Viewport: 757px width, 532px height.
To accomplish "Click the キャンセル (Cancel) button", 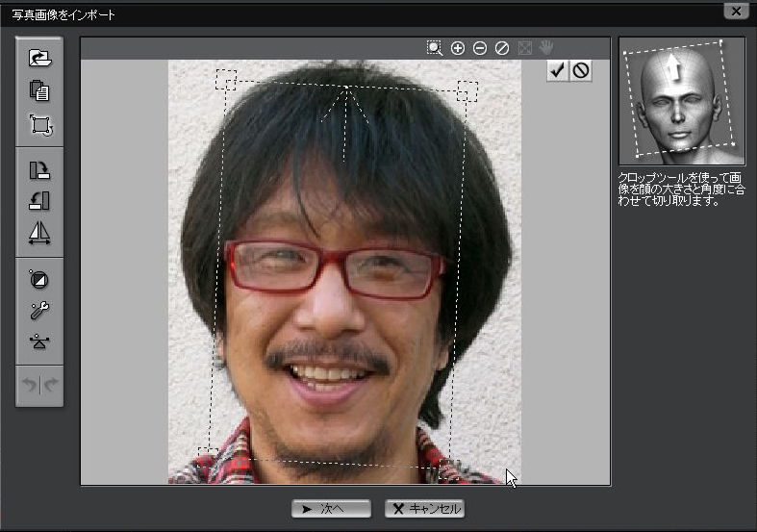I will pos(425,509).
